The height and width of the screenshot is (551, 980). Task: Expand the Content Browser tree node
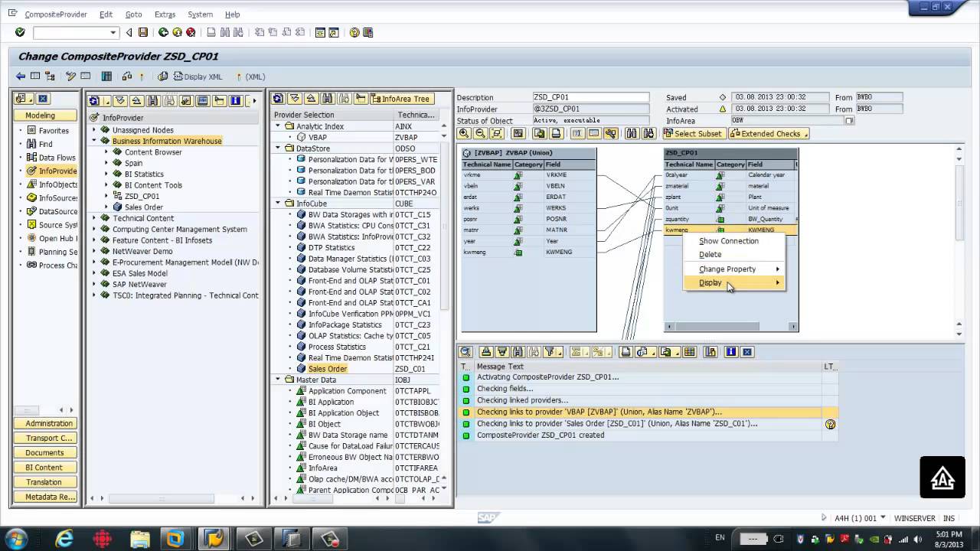(106, 152)
